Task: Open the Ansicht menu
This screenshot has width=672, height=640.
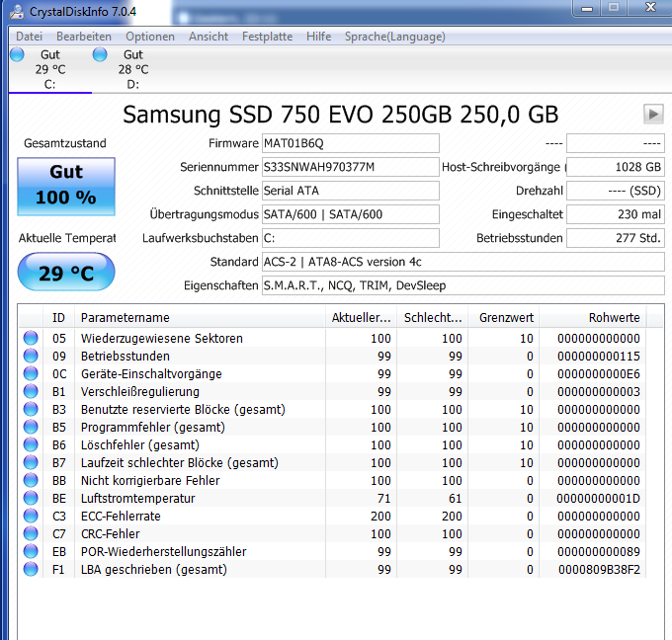Action: (x=209, y=37)
